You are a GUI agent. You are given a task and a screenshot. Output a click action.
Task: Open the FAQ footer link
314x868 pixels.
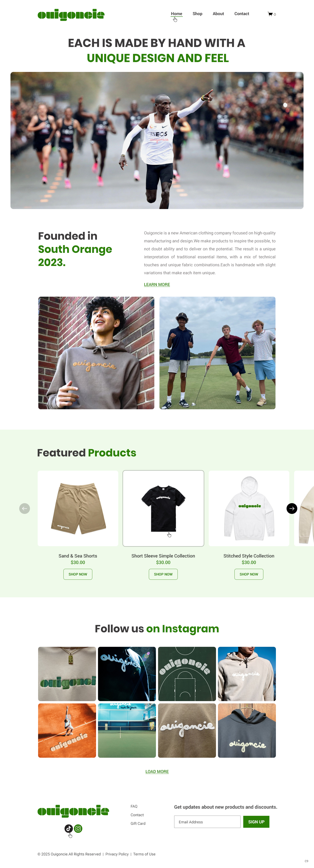point(134,806)
